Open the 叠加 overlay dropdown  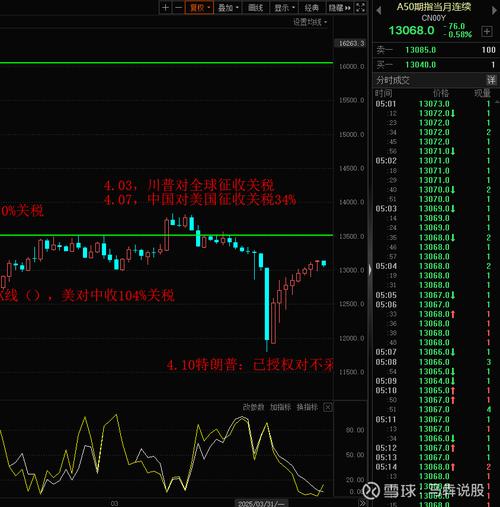coord(228,7)
